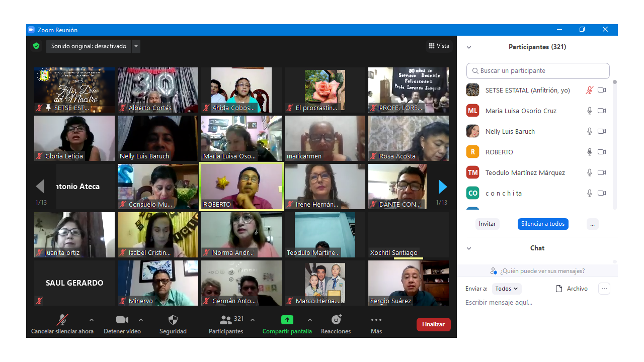
Task: Click the Zoom Reunión title bar icon
Action: 31,30
